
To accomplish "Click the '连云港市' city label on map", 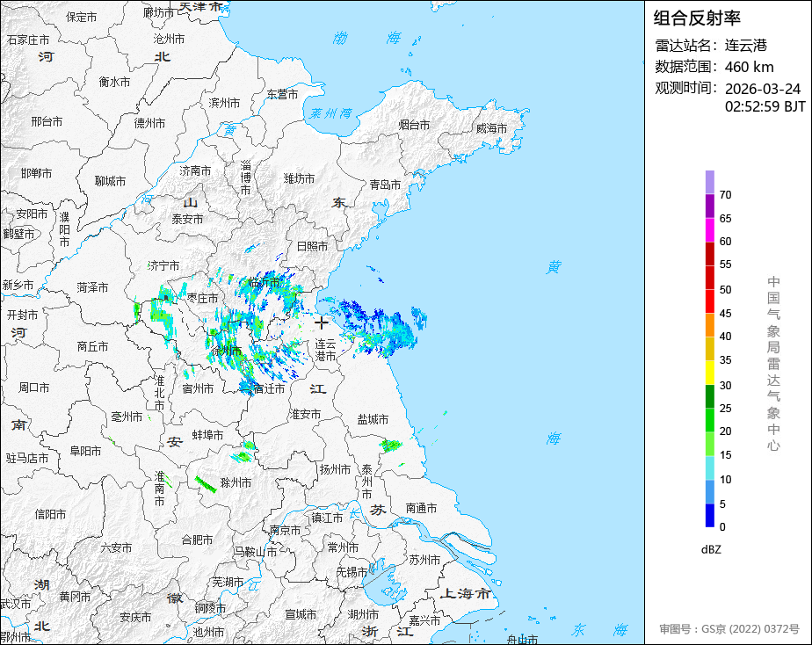I will [x=326, y=351].
